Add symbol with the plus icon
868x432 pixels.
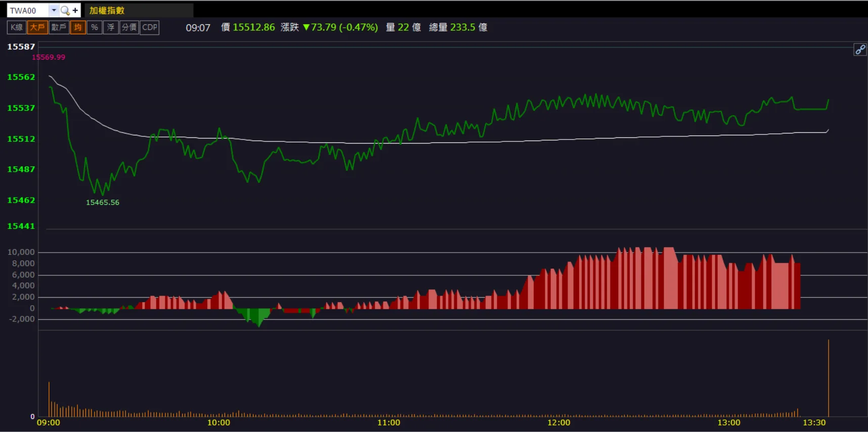(x=75, y=10)
